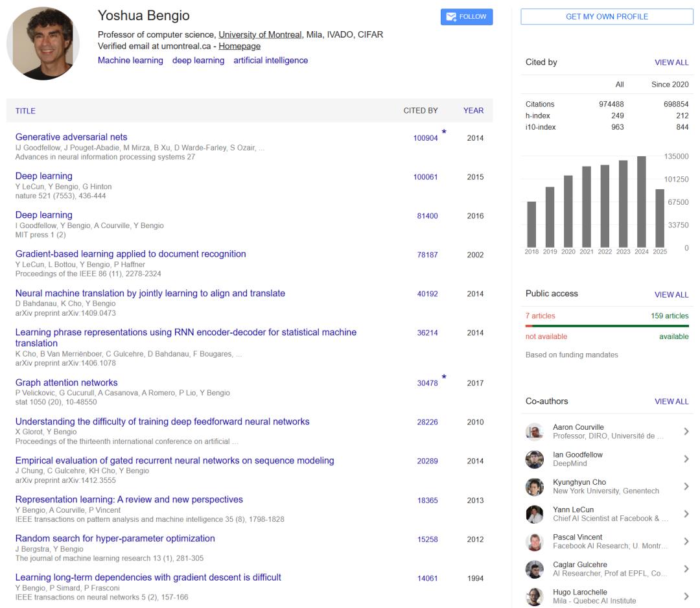The width and height of the screenshot is (700, 608).
Task: Sort publications by Year column header
Action: coord(473,111)
